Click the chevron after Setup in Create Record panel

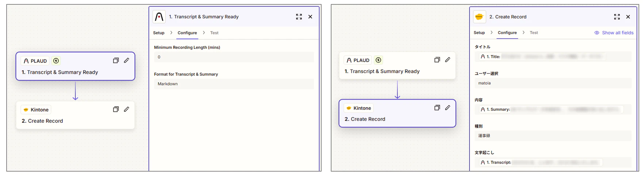491,33
